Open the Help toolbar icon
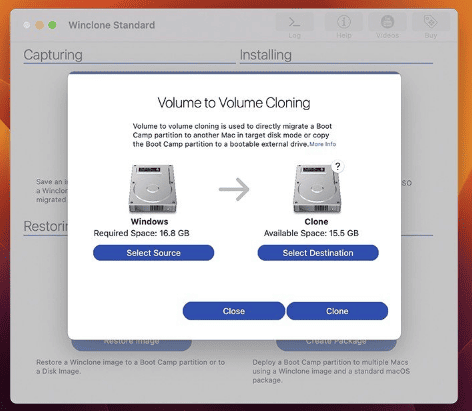Screen dimensions: 472x411 344,26
